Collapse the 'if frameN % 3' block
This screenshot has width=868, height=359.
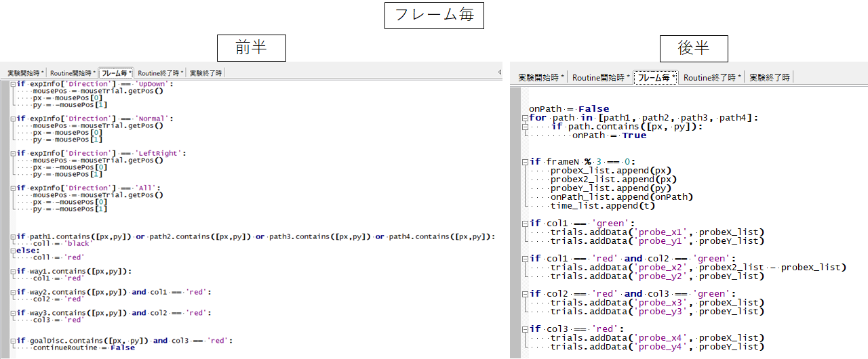click(525, 162)
